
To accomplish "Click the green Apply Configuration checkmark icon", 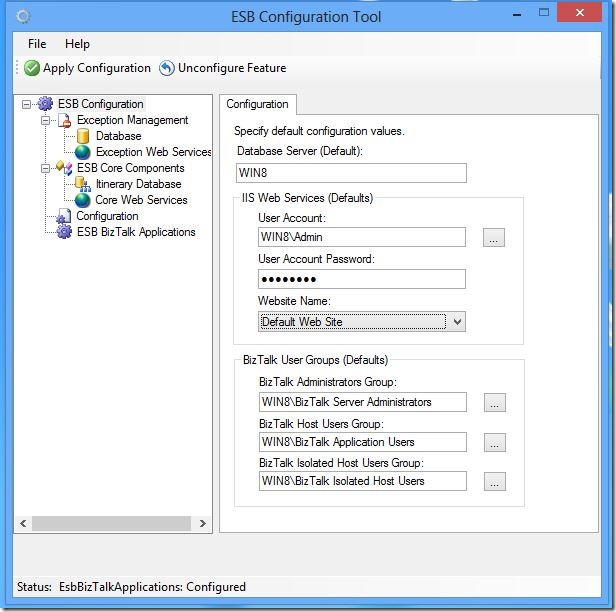I will [32, 68].
